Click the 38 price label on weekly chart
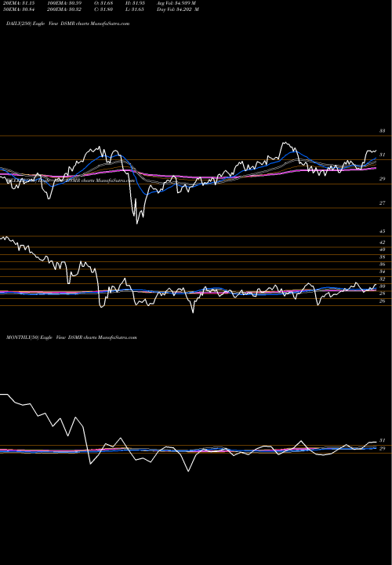Image resolution: width=392 pixels, height=565 pixels. (382, 257)
